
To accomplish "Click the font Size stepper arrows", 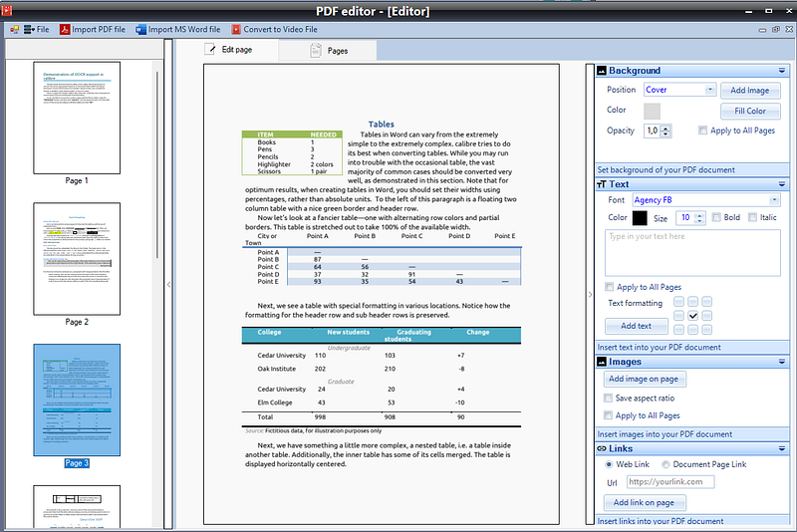I will (x=699, y=218).
